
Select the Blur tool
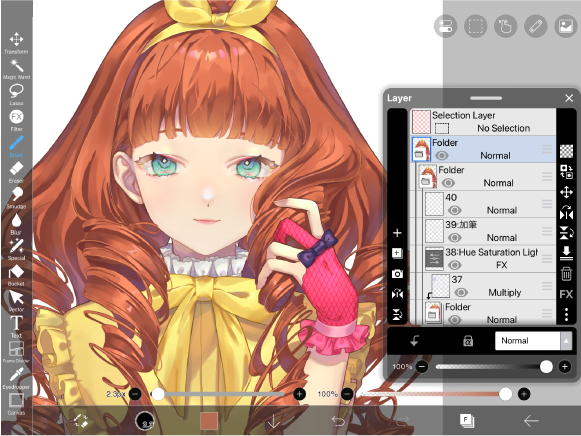16,224
